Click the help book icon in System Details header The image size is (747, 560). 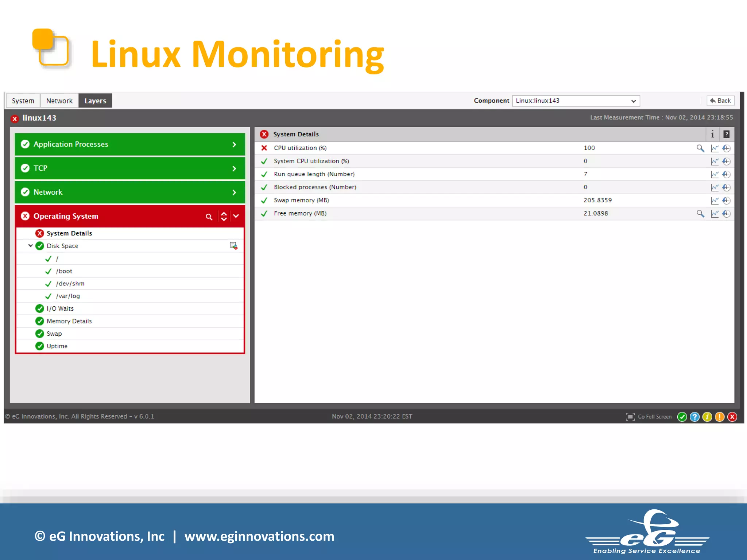click(726, 135)
